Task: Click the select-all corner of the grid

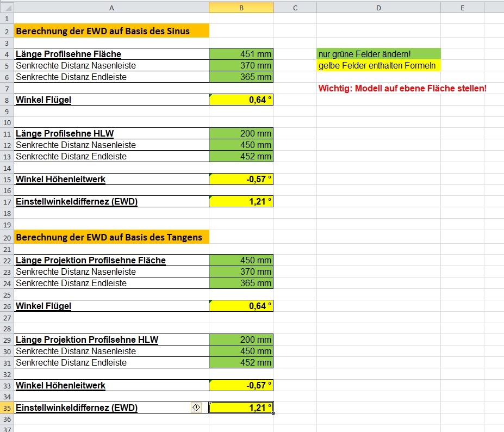Action: pyautogui.click(x=7, y=8)
